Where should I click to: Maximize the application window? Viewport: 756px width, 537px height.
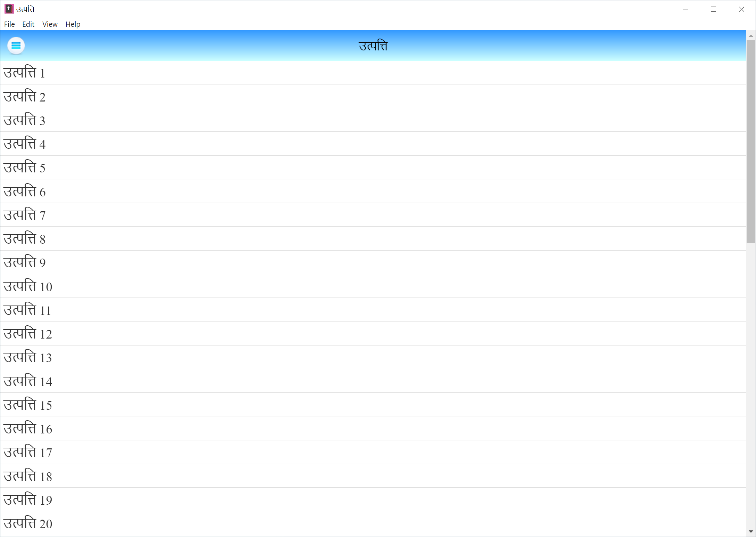click(x=713, y=9)
